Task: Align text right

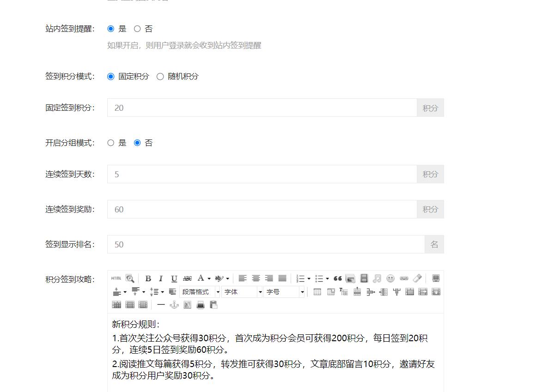Action: 269,278
